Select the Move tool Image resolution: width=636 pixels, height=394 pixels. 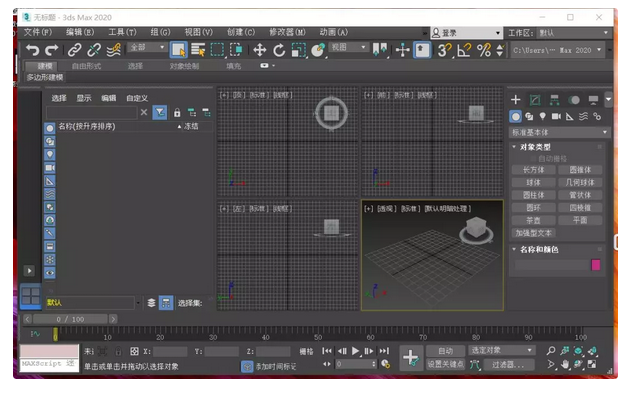(260, 50)
